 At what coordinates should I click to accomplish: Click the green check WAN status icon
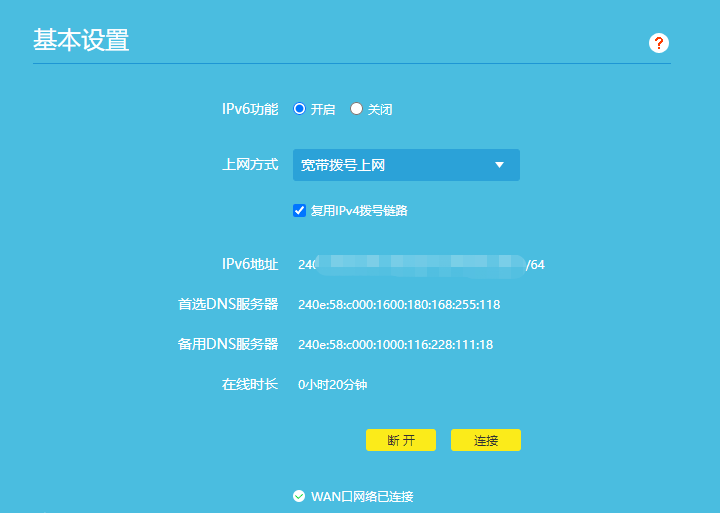tap(298, 496)
